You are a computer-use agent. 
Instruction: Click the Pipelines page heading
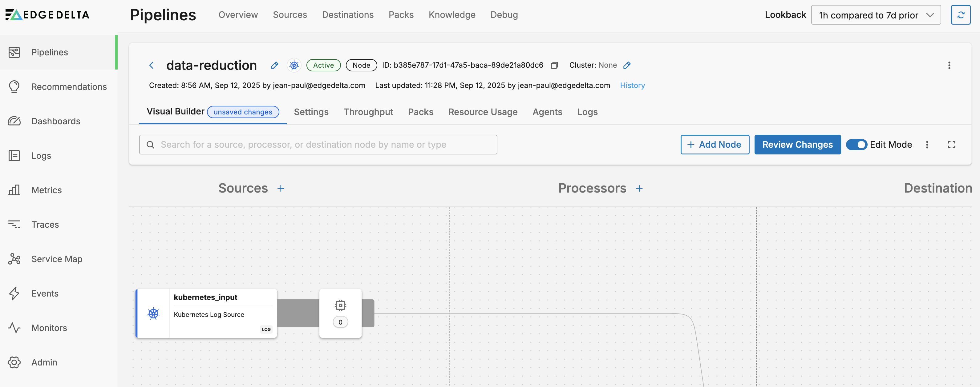point(163,15)
